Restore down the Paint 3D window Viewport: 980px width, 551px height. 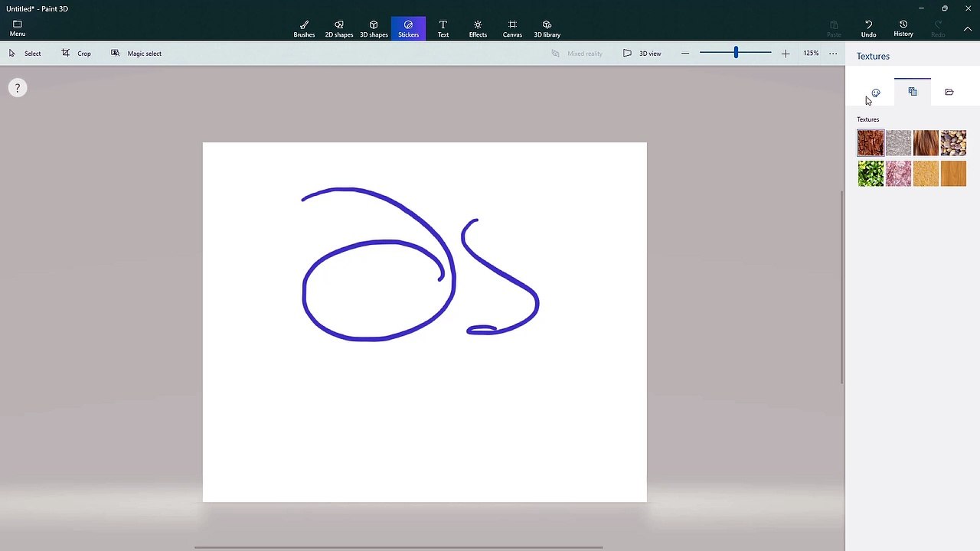point(945,8)
